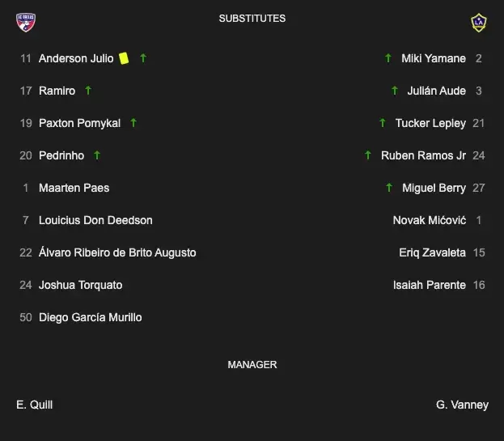Viewport: 504px width, 441px height.
Task: Click the green arrow next to Ramiro
Action: click(x=88, y=91)
